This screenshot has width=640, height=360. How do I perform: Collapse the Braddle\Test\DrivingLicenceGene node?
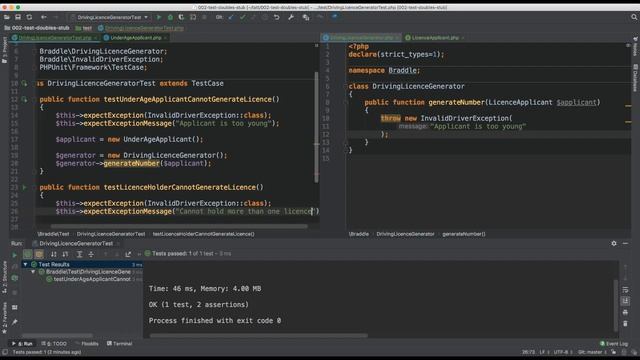33,272
